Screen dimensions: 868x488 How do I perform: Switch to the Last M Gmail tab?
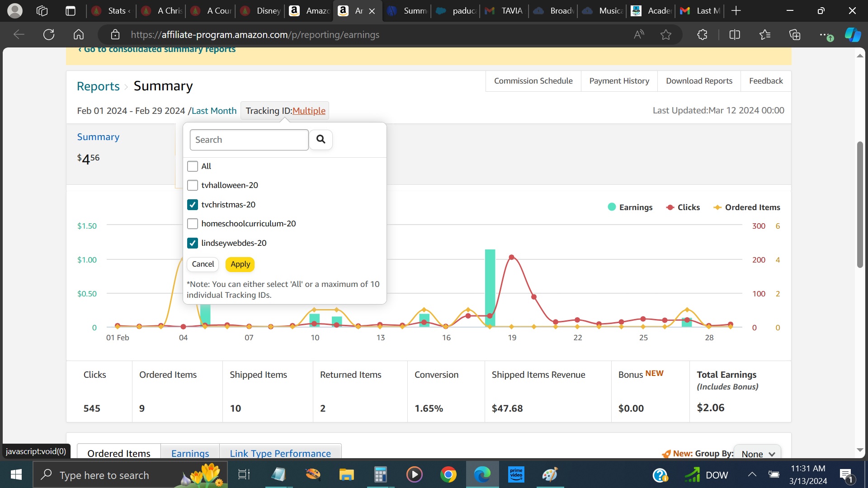tap(700, 11)
